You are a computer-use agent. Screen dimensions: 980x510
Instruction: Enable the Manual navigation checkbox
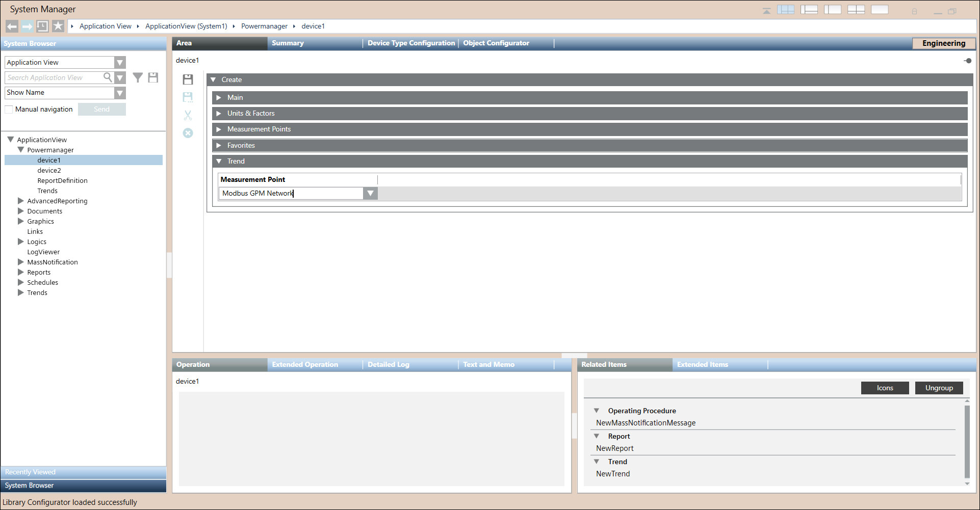[9, 110]
